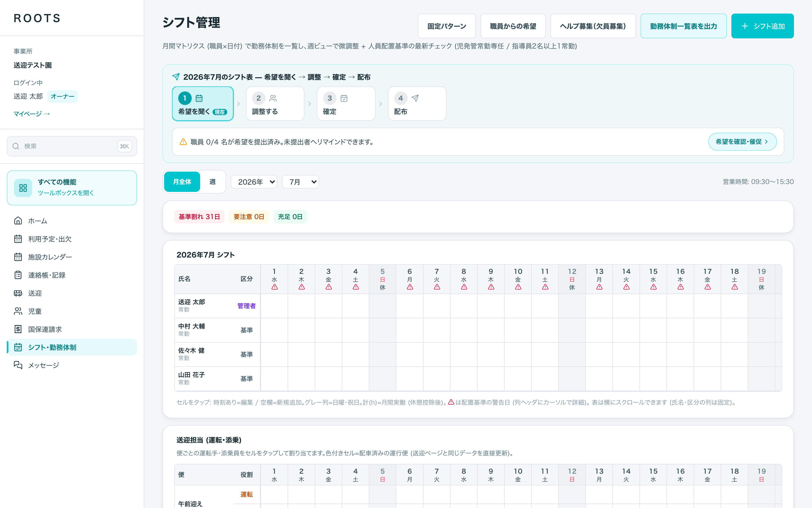The height and width of the screenshot is (508, 812).
Task: Open the 2026年 year dropdown
Action: pyautogui.click(x=254, y=182)
